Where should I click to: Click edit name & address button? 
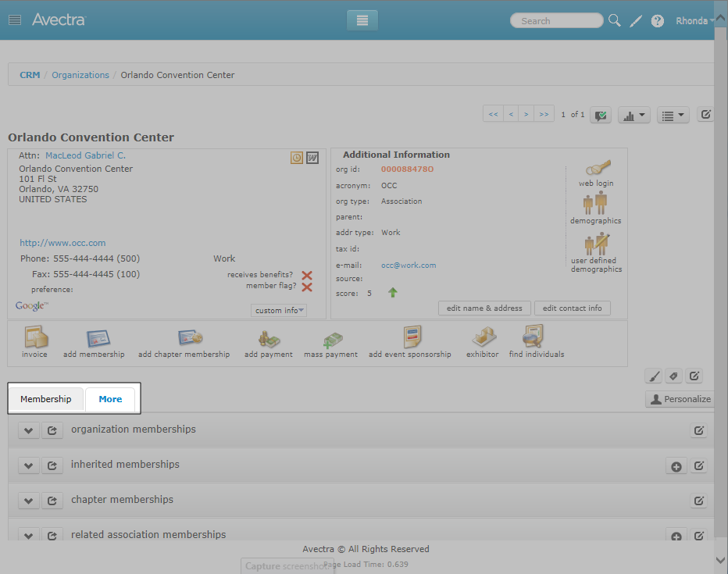pyautogui.click(x=484, y=308)
